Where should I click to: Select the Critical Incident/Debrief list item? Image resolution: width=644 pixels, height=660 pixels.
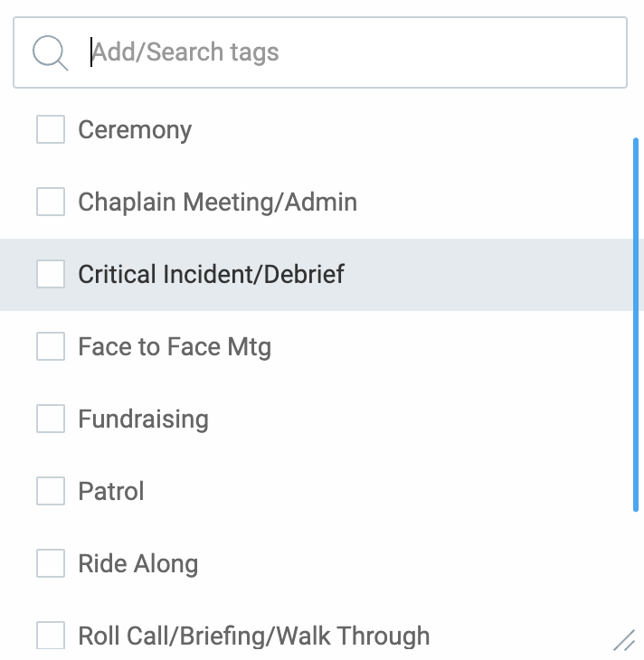click(x=211, y=275)
